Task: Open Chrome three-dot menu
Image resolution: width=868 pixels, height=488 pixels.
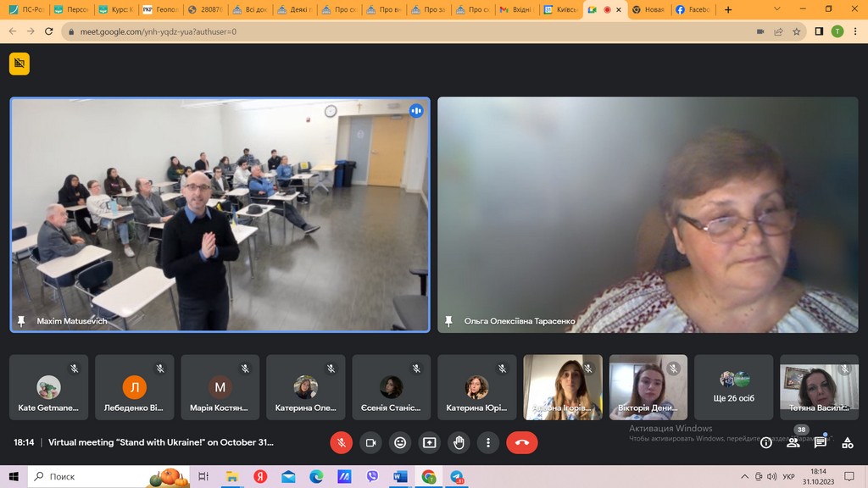Action: pos(855,31)
